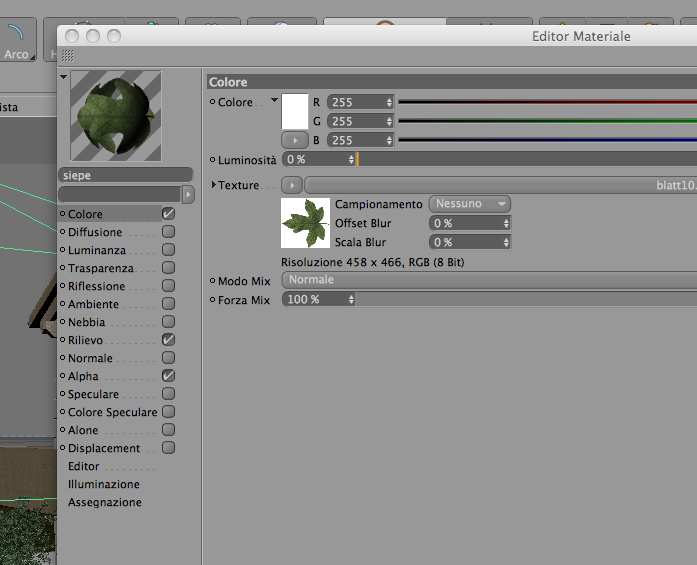Click the R value field
Viewport: 697px width, 565px height.
[x=357, y=102]
